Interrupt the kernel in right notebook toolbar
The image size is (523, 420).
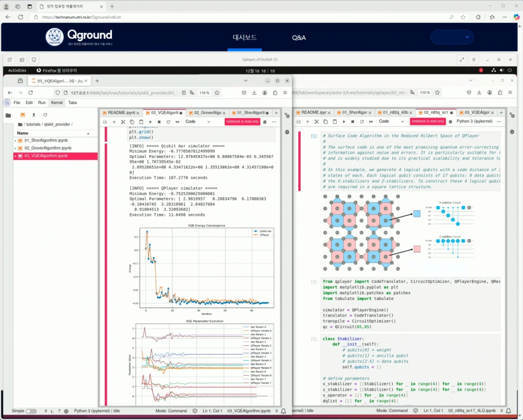(352, 121)
